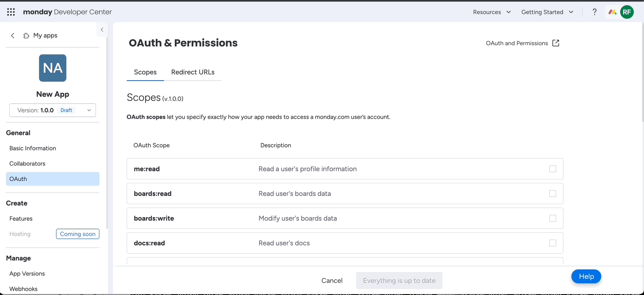Image resolution: width=644 pixels, height=295 pixels.
Task: Open App Versions in the sidebar
Action: pos(27,274)
